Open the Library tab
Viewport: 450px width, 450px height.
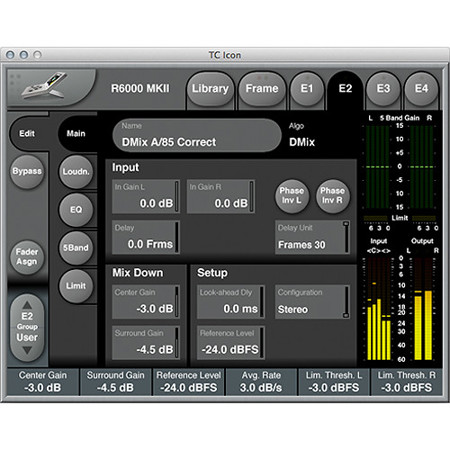point(210,89)
